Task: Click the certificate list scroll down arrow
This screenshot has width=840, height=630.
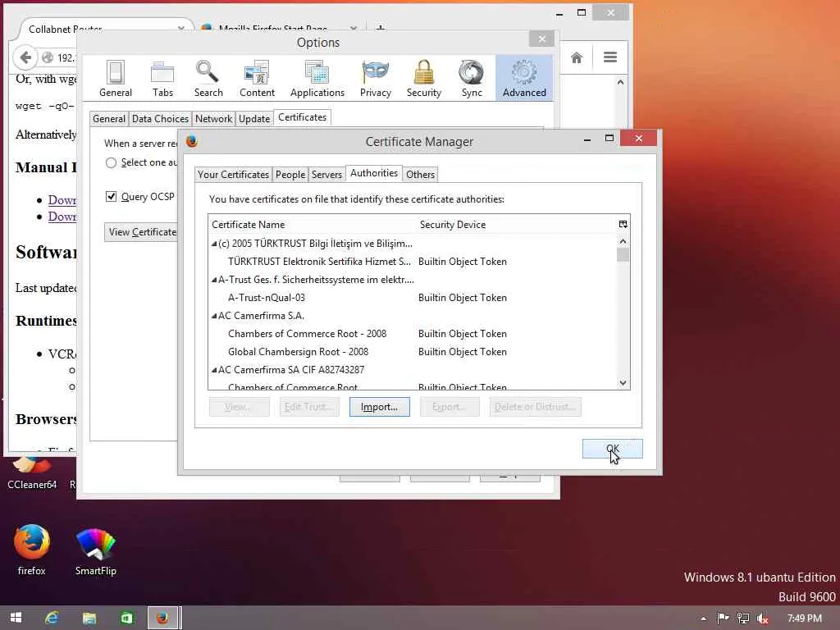Action: click(x=623, y=382)
